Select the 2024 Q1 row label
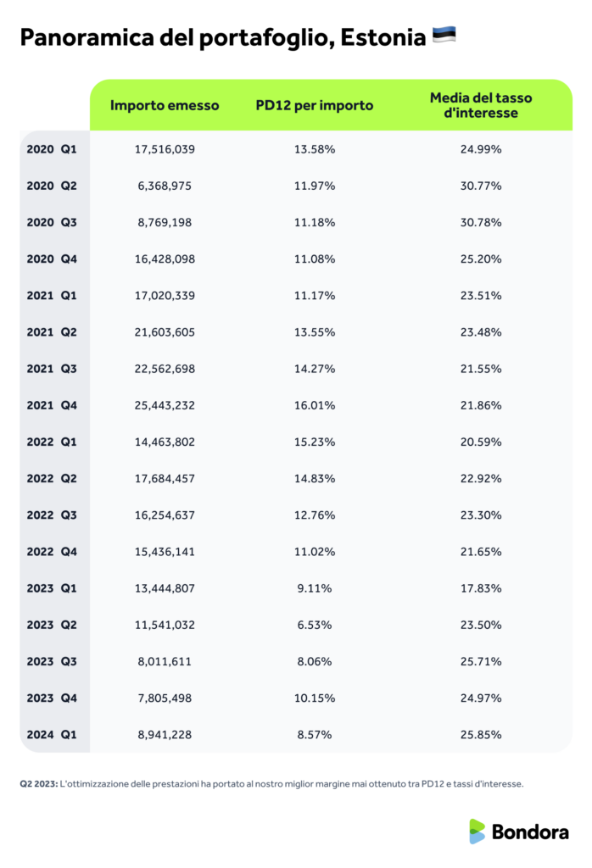 pos(52,735)
